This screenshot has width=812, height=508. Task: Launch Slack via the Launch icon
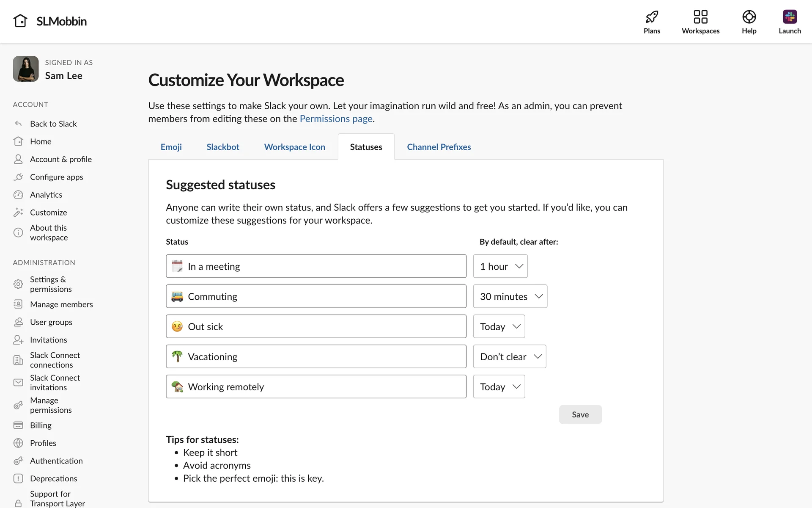tap(789, 17)
